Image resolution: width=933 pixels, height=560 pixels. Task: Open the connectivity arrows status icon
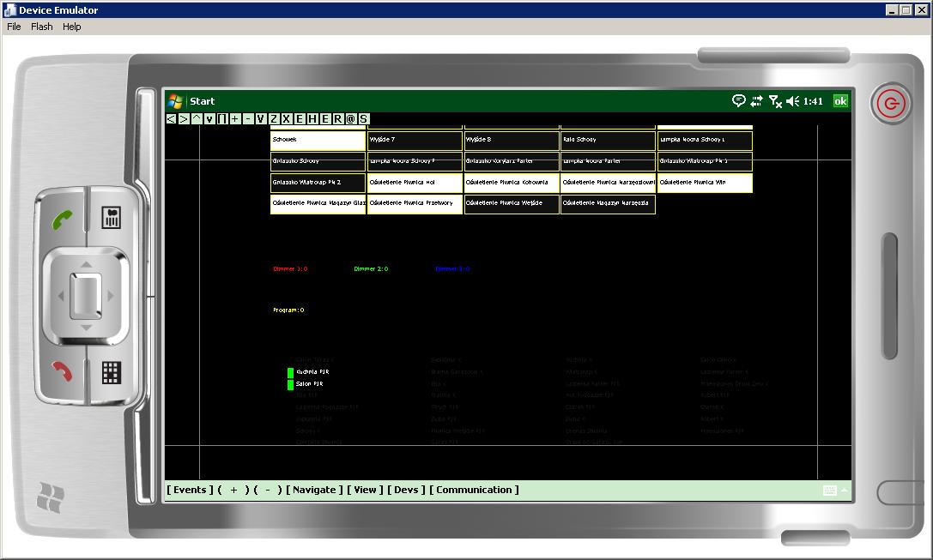pos(756,102)
